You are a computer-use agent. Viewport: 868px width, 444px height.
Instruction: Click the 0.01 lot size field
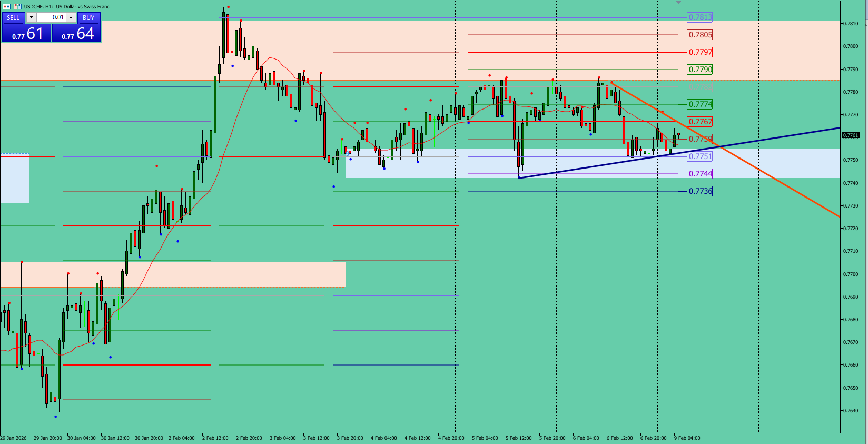click(x=51, y=17)
